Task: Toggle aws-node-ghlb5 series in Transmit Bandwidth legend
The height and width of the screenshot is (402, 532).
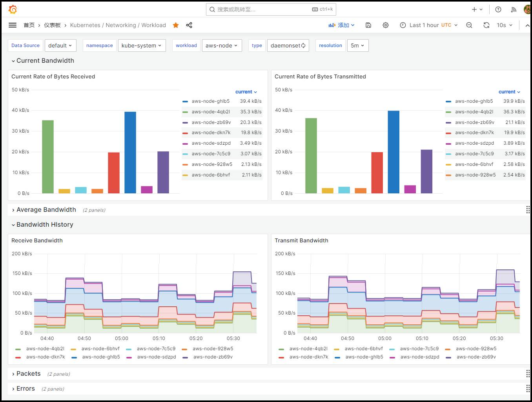Action: 364,357
